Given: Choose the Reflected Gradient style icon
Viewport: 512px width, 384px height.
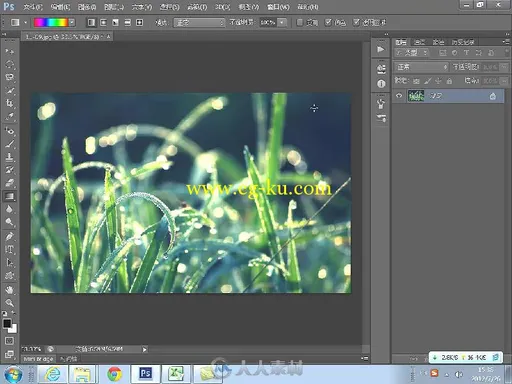Looking at the screenshot, I should coord(127,22).
